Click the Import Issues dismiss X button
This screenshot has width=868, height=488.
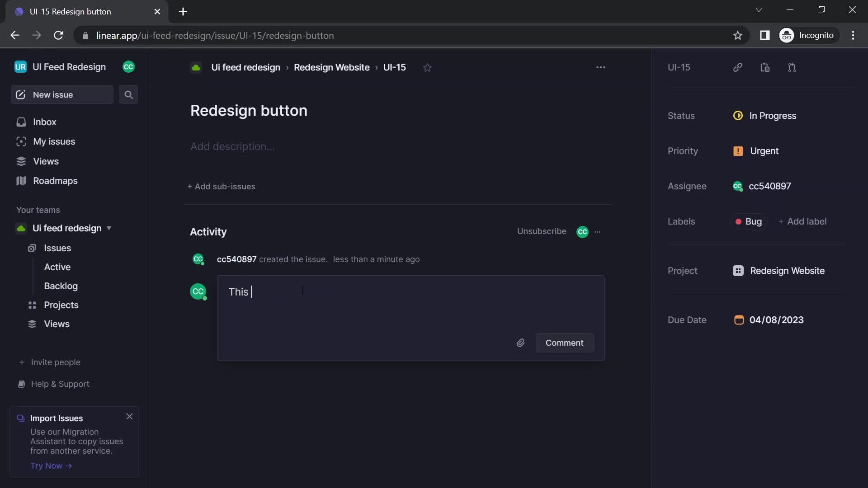(x=129, y=416)
